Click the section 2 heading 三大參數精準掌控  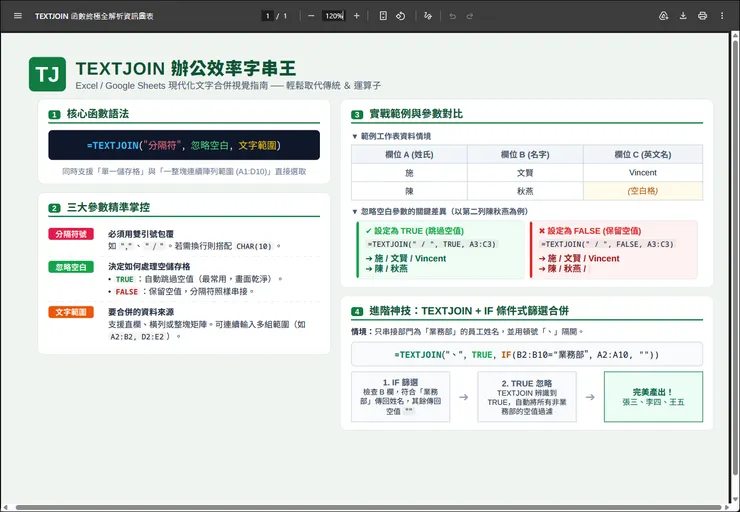[108, 207]
